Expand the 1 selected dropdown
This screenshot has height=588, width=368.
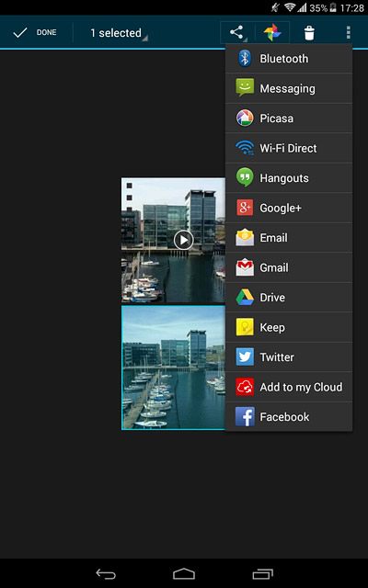pos(119,33)
